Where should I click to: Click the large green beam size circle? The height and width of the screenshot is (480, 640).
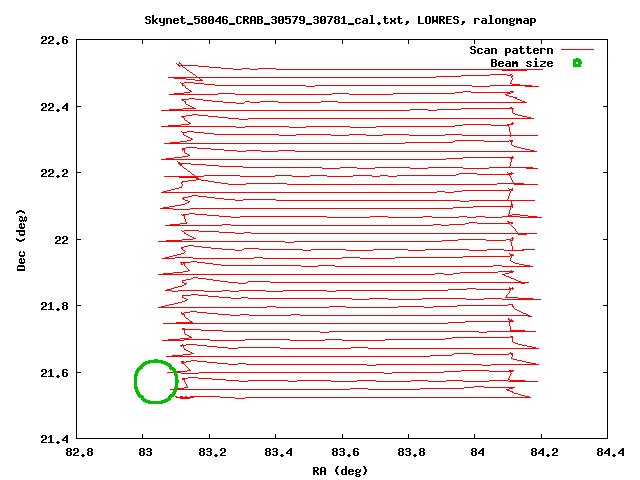click(156, 382)
